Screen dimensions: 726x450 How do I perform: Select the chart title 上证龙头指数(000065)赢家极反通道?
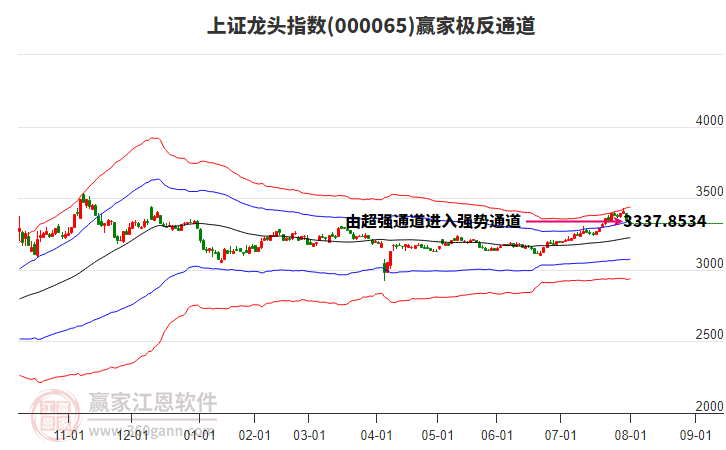point(371,25)
